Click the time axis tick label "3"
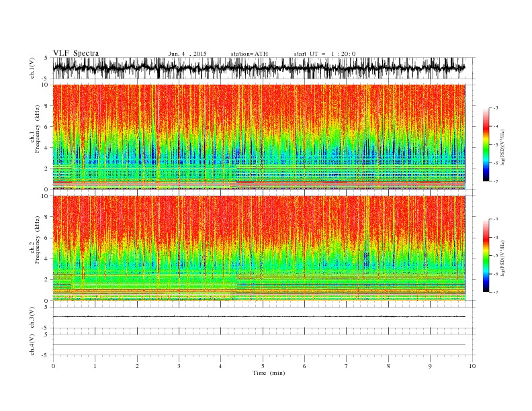The height and width of the screenshot is (411, 532). pyautogui.click(x=179, y=366)
